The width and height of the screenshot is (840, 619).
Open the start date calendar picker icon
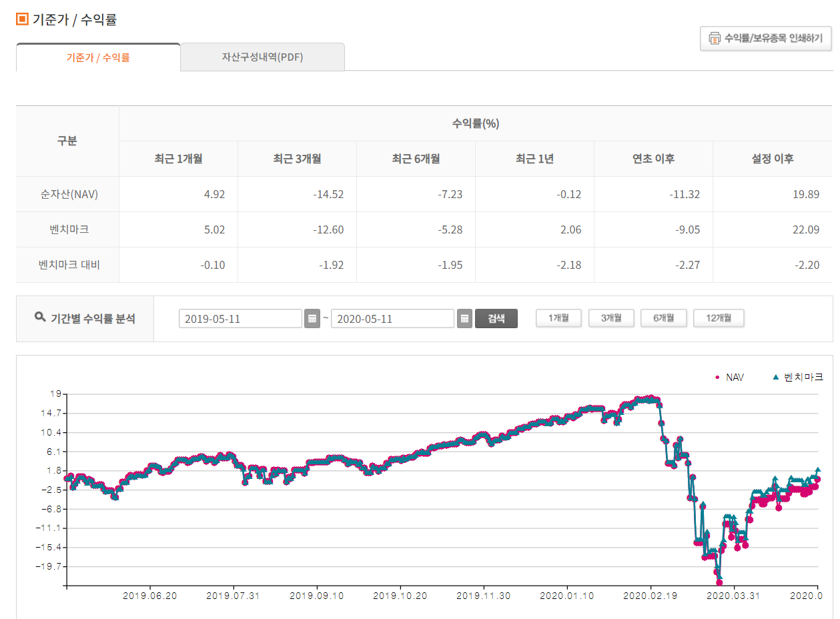[x=312, y=319]
